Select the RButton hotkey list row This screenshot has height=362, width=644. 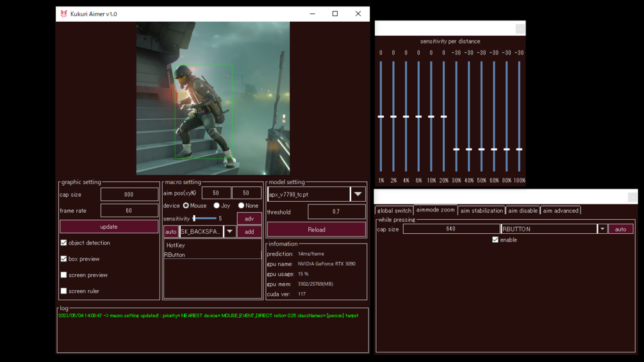[212, 254]
